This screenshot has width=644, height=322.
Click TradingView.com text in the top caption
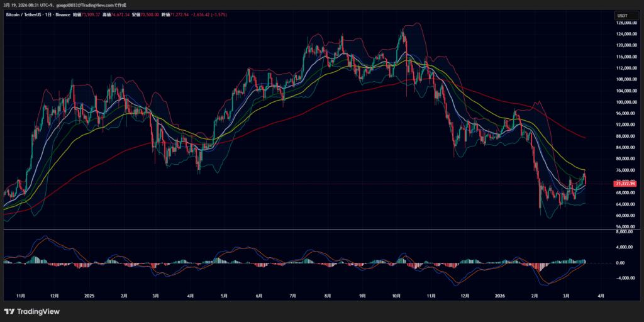tap(109, 4)
